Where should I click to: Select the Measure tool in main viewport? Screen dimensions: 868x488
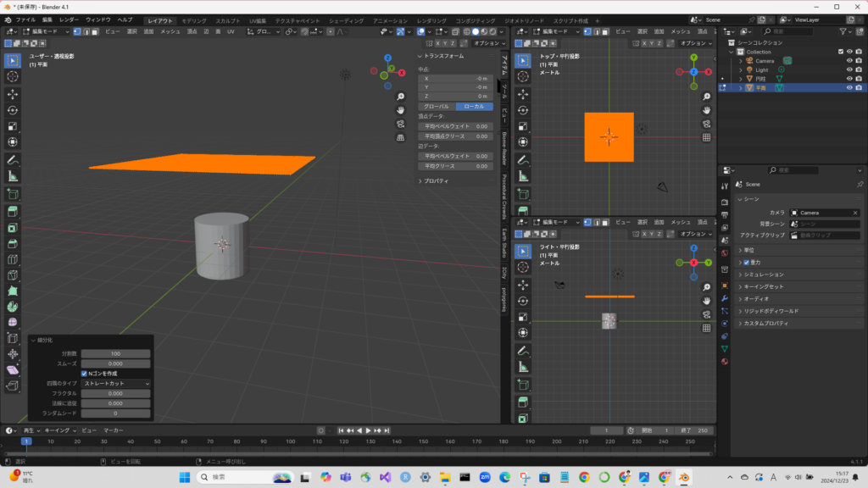[x=13, y=176]
